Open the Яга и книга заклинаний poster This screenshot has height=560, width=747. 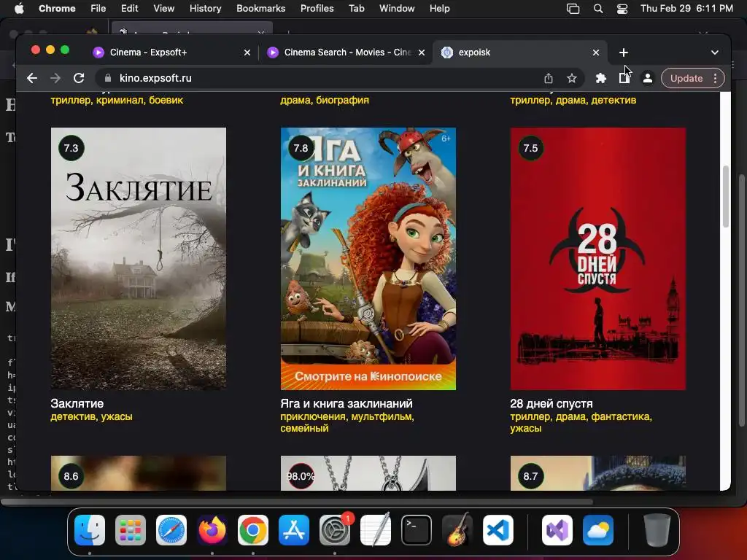[368, 259]
